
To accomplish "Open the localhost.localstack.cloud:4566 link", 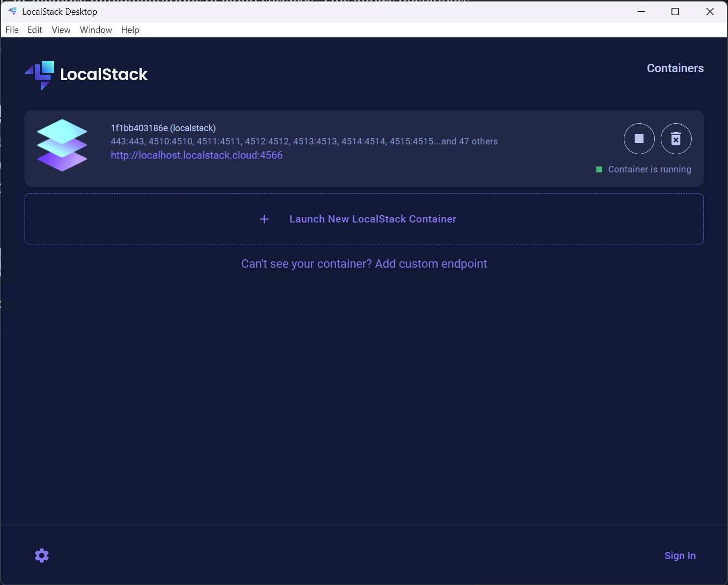I will pyautogui.click(x=196, y=155).
